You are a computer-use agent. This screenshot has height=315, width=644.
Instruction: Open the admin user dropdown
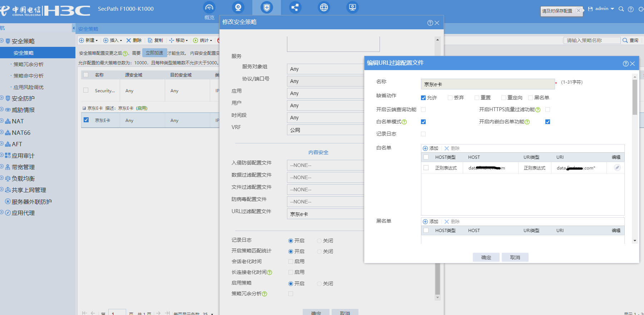(x=604, y=9)
